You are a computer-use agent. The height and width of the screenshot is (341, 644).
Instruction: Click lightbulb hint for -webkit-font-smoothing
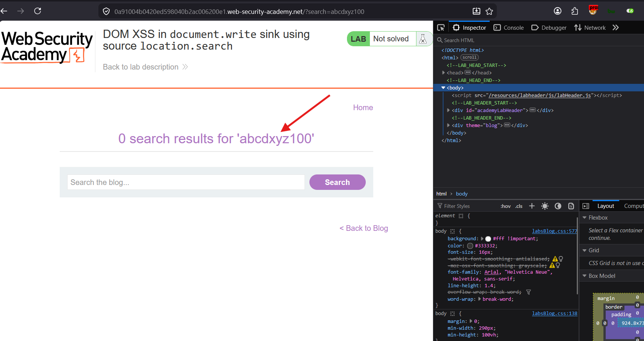pyautogui.click(x=561, y=259)
